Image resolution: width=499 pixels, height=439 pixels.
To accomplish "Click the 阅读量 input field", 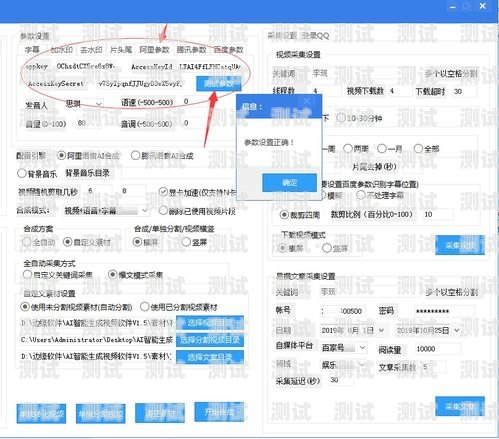I will pos(438,349).
